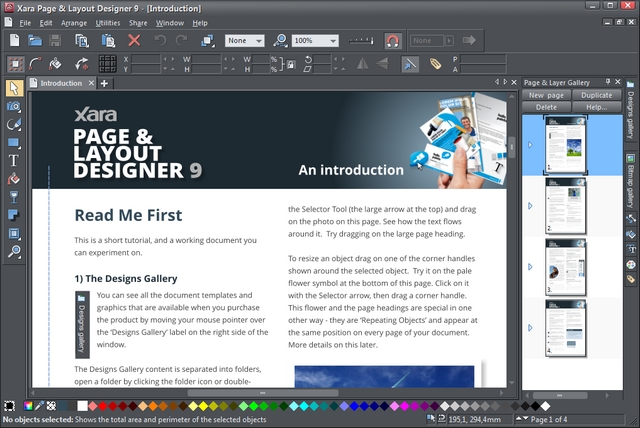Click the color editor rainbow icon
The height and width of the screenshot is (428, 640).
coord(28,406)
